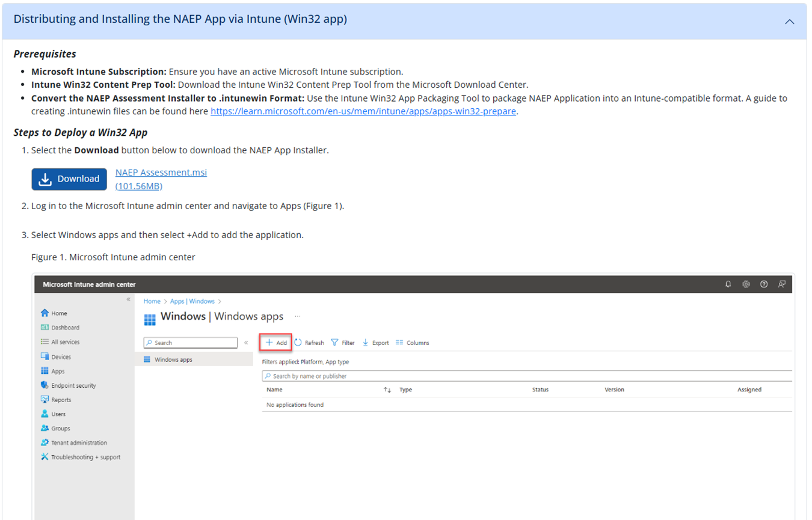
Task: Click the Search by name or publisher field
Action: pos(526,376)
